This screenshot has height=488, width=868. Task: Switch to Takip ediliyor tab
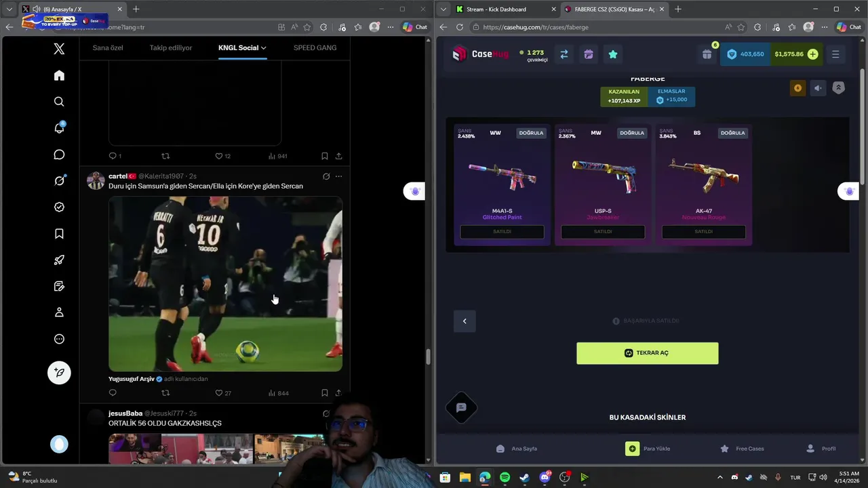[x=171, y=48]
